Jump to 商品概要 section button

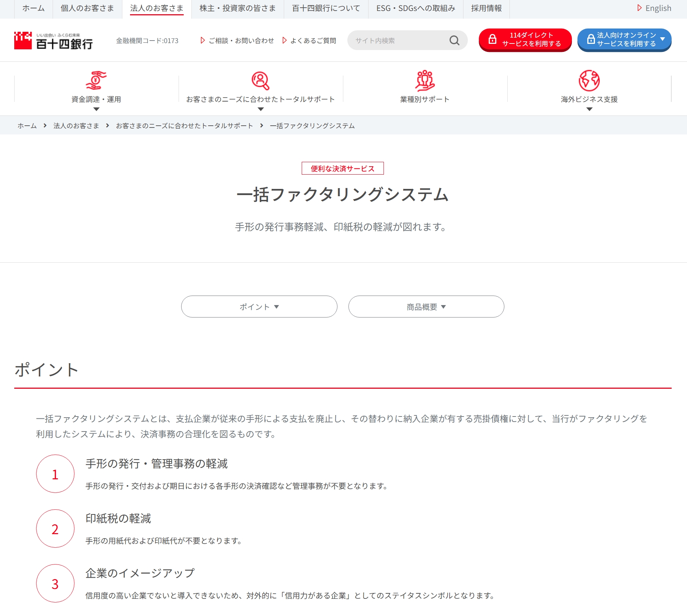(x=426, y=307)
